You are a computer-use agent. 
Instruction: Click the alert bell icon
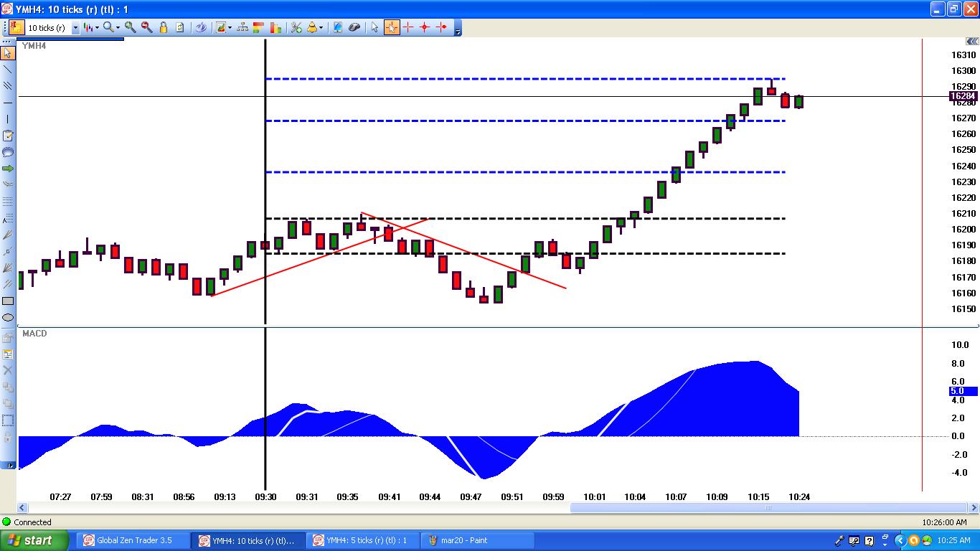[x=312, y=27]
